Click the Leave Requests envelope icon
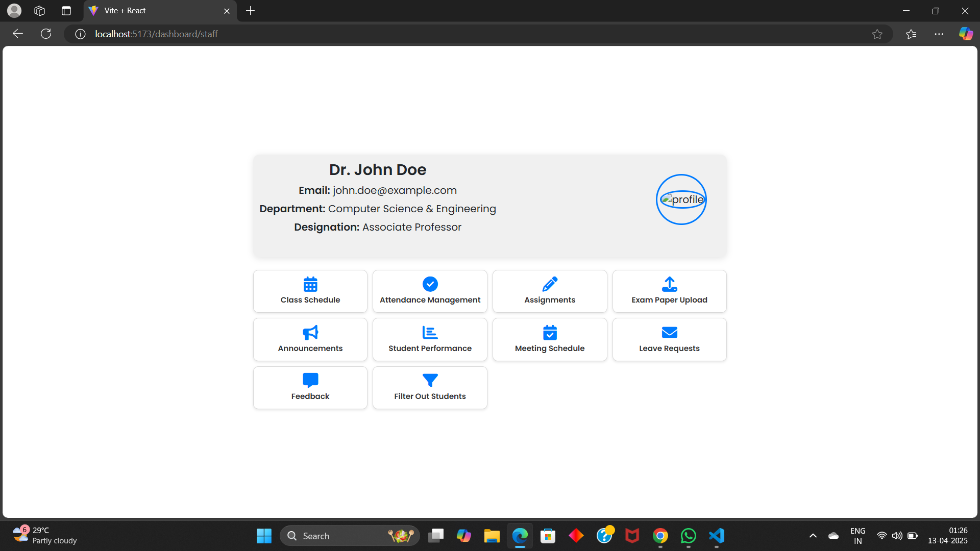The height and width of the screenshot is (551, 980). (x=669, y=333)
